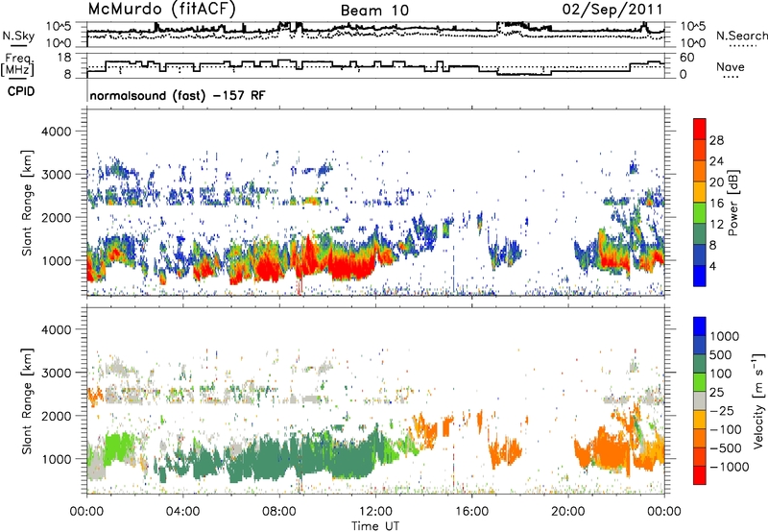This screenshot has width=768, height=532.
Task: Click the date '02/Sep/2011'
Action: pos(612,9)
